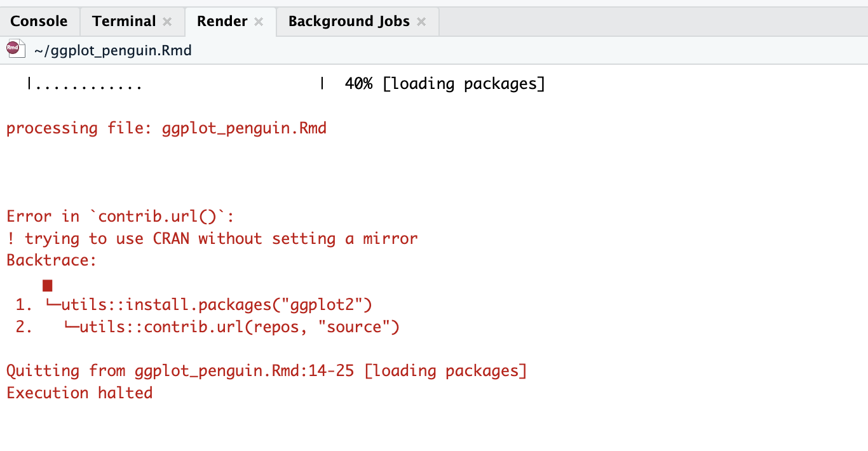Click the CRAN mirror error message
Viewport: 868px width, 451px height.
(212, 239)
